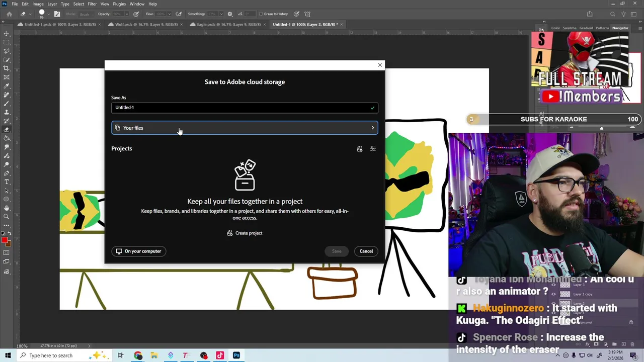Select the Zoom tool in toolbar
644x362 pixels.
[7, 217]
